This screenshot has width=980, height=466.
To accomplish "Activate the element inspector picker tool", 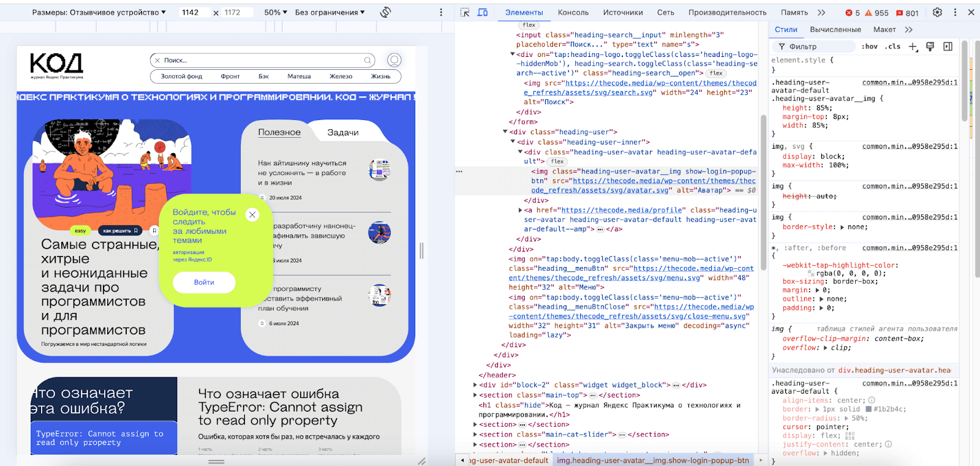I will coord(465,12).
